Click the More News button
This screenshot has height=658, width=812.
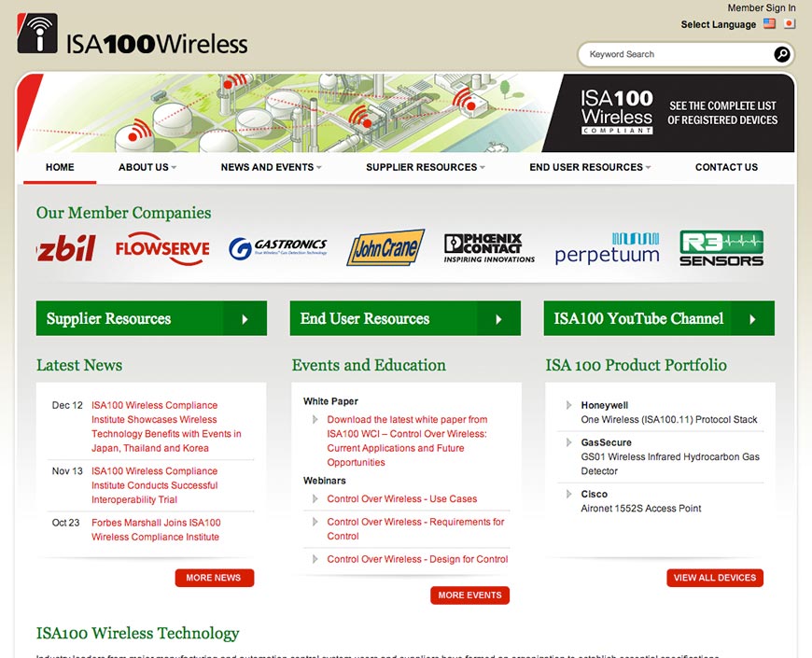tap(215, 578)
